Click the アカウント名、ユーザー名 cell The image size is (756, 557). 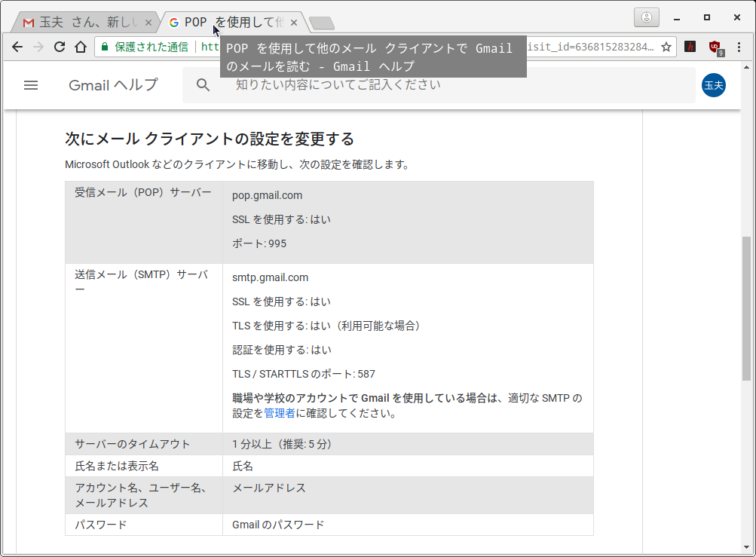143,495
